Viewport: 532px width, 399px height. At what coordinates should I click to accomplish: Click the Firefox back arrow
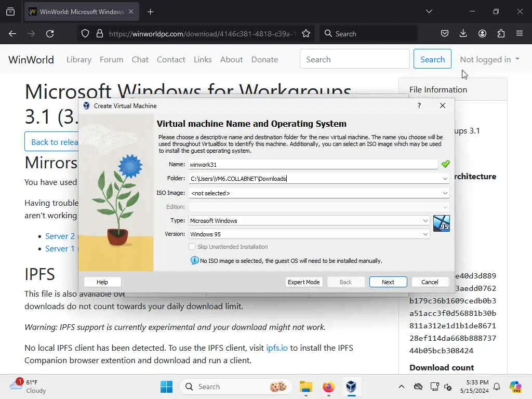[x=12, y=34]
